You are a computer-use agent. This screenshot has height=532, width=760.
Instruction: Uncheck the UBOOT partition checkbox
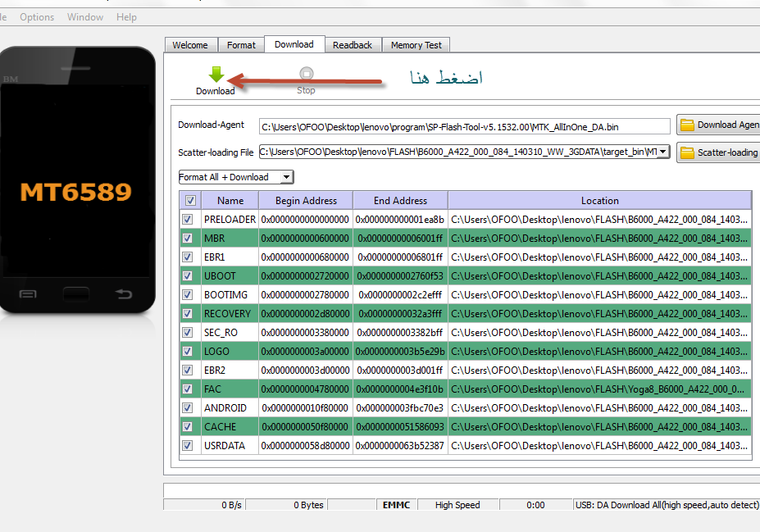point(187,275)
